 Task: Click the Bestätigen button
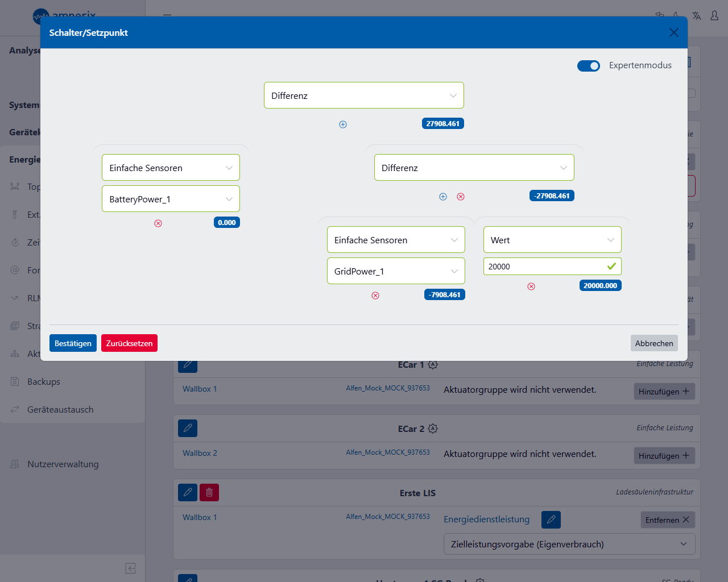coord(73,343)
